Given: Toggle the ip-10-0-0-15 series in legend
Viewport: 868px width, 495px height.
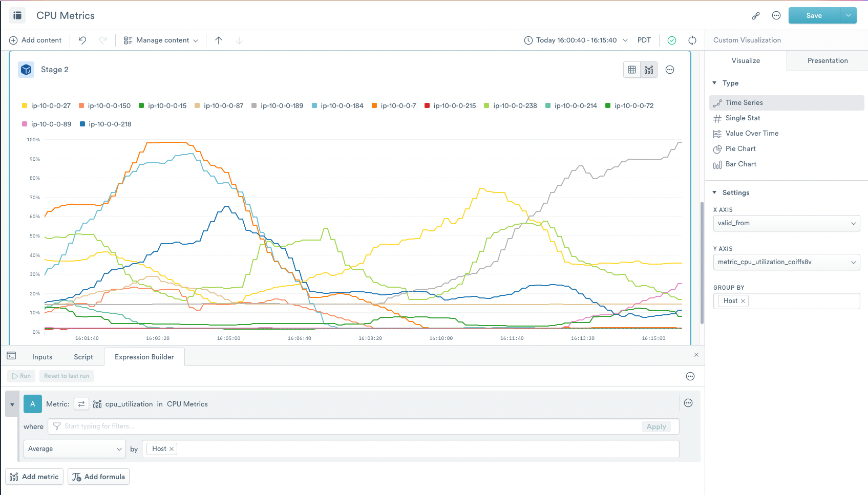Looking at the screenshot, I should (163, 105).
